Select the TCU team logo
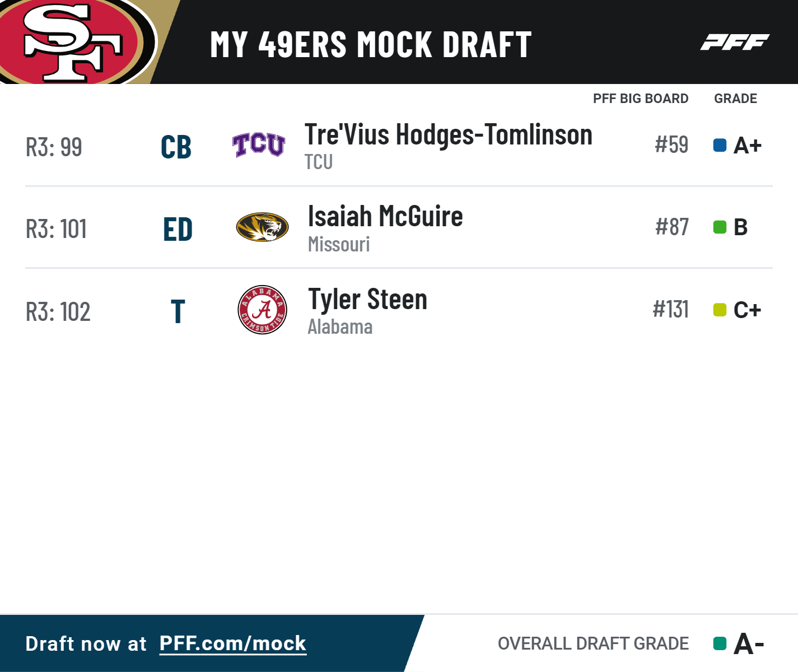 click(259, 145)
